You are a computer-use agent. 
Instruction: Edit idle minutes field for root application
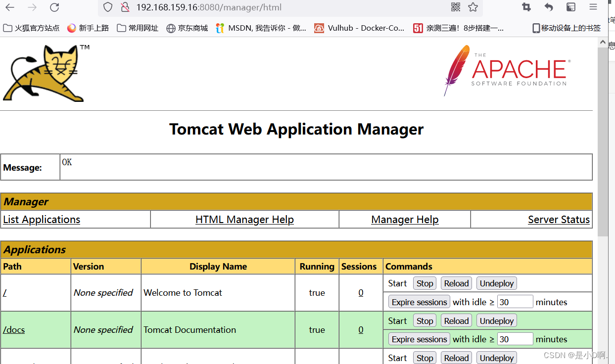coord(515,302)
